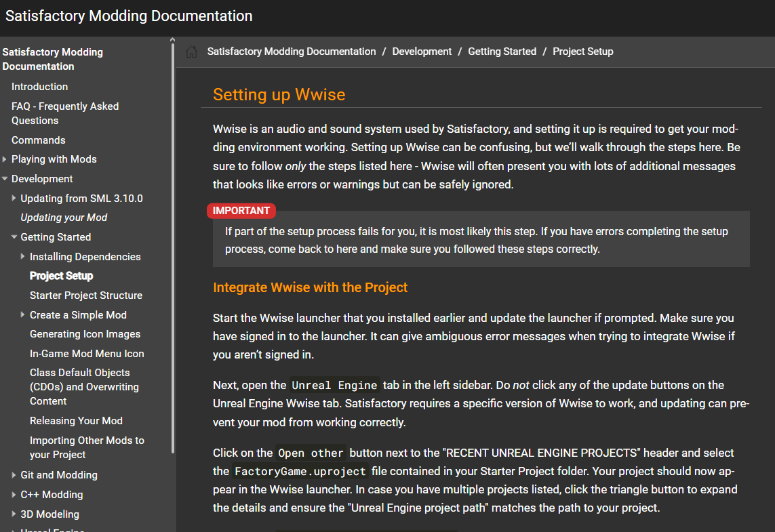Open Generating Icon Images page
This screenshot has width=775, height=532.
point(85,334)
